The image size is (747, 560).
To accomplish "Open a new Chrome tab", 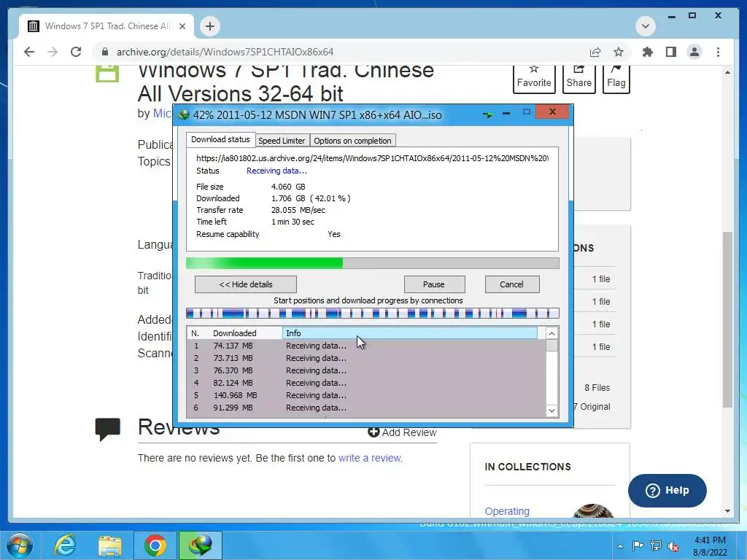I will click(210, 26).
